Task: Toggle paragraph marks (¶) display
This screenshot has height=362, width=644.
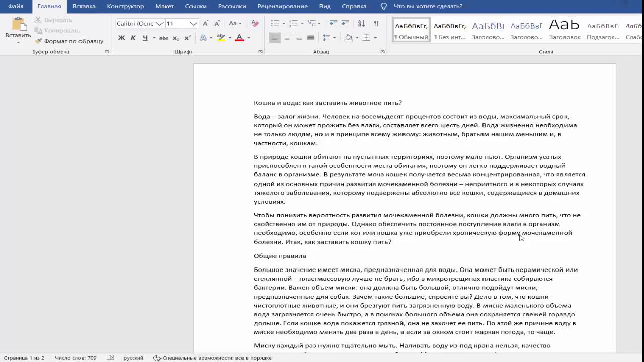Action: pos(376,24)
